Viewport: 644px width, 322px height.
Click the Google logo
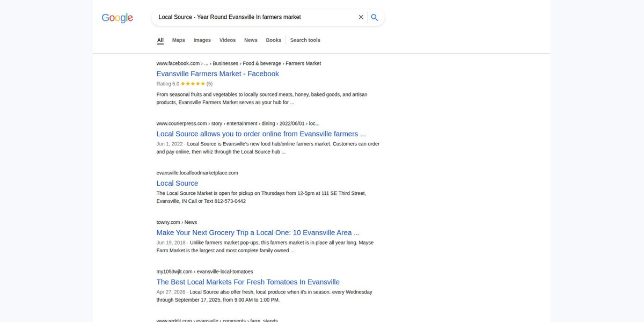tap(118, 18)
